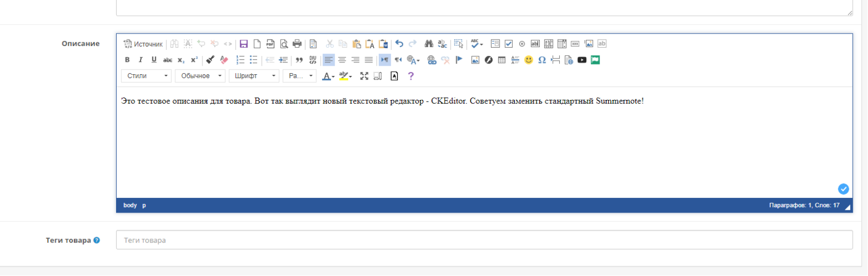
Task: Open the font size Ра... dropdown
Action: coord(299,76)
